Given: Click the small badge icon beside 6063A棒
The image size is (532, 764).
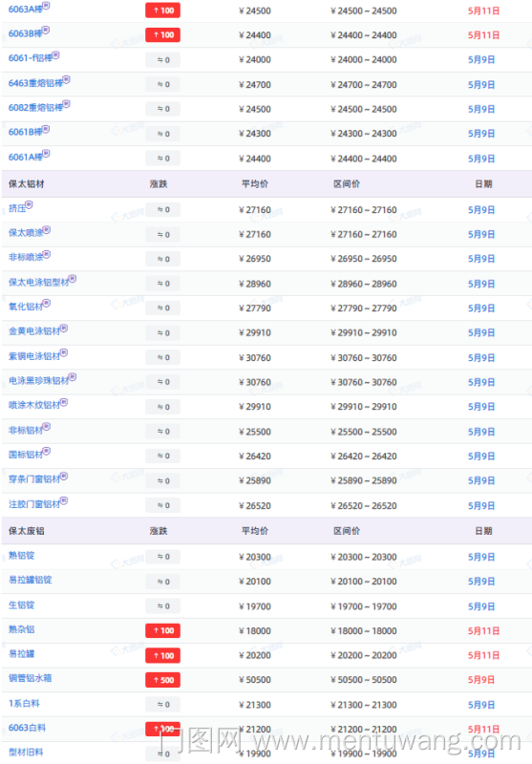Looking at the screenshot, I should click(x=46, y=6).
